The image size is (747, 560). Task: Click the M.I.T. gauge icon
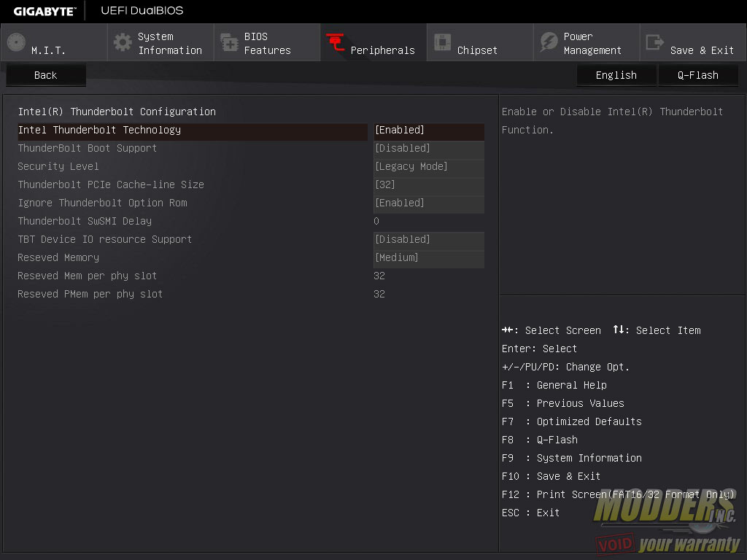tap(16, 43)
